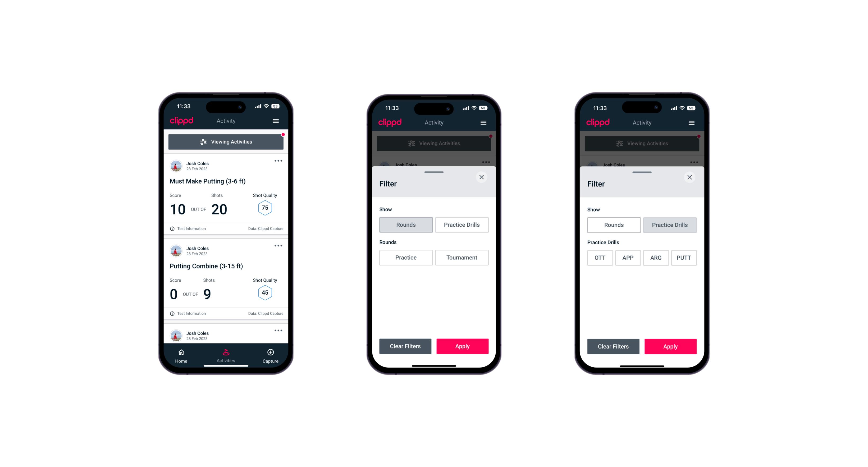Viewport: 868px width, 467px height.
Task: Apply the selected filters
Action: pyautogui.click(x=670, y=346)
